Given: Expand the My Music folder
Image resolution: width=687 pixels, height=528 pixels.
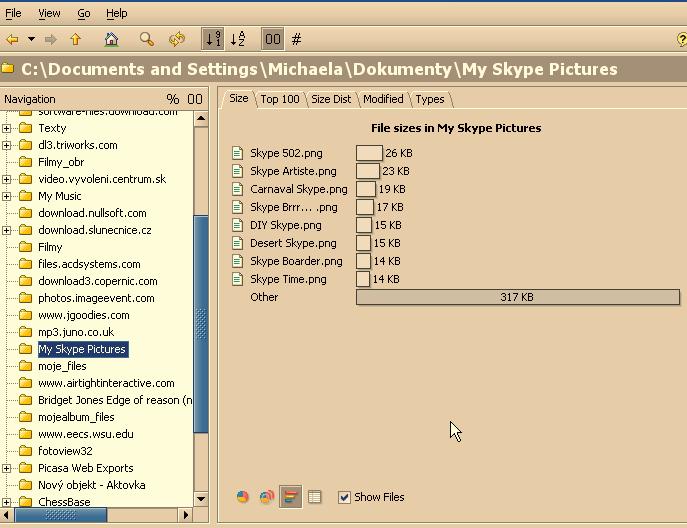Looking at the screenshot, I should click(x=7, y=196).
